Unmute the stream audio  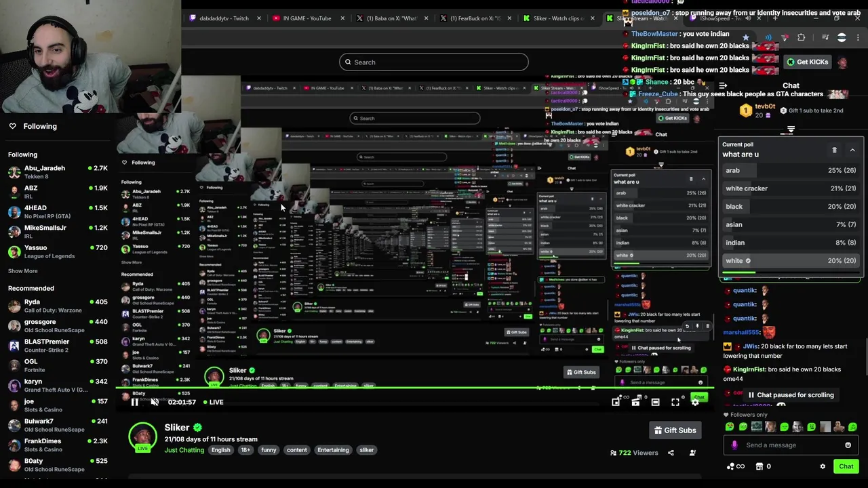point(155,402)
